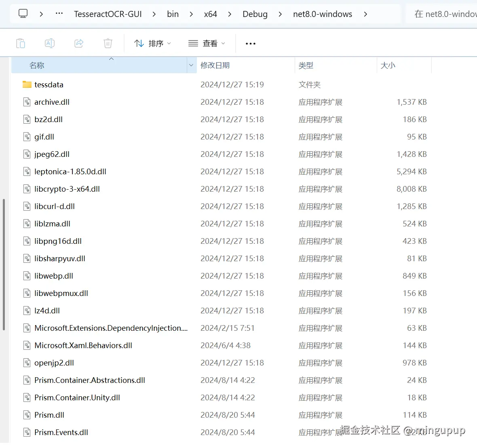The width and height of the screenshot is (477, 448).
Task: Open the breadcrumb ellipsis for hidden folders
Action: (59, 14)
